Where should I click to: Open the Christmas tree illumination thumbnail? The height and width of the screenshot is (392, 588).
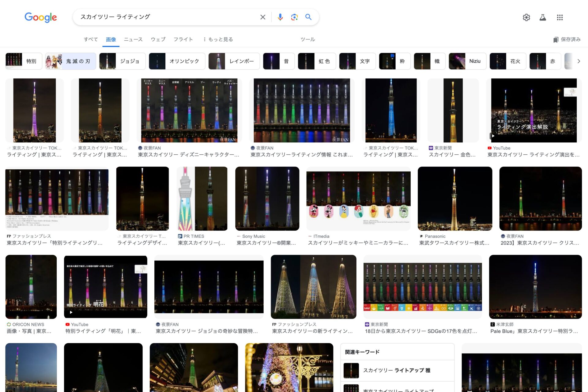point(289,367)
